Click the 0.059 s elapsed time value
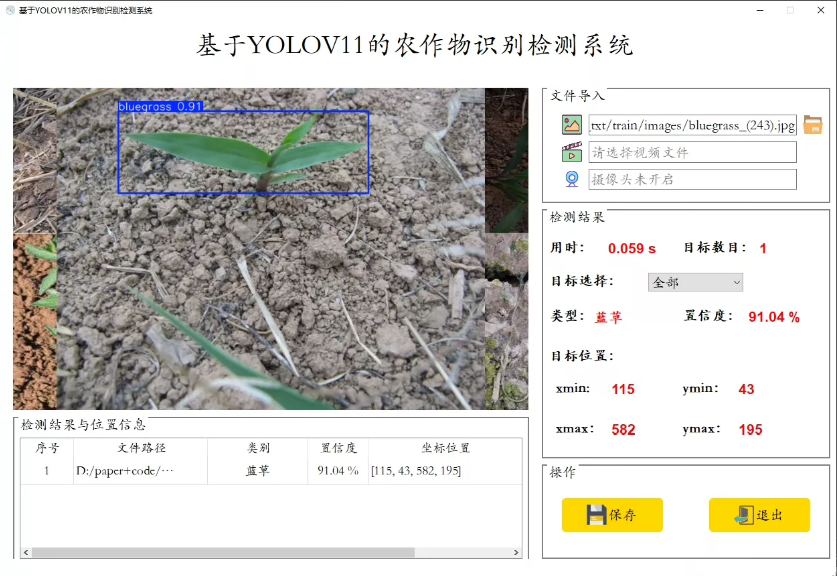This screenshot has height=576, width=837. pos(632,249)
